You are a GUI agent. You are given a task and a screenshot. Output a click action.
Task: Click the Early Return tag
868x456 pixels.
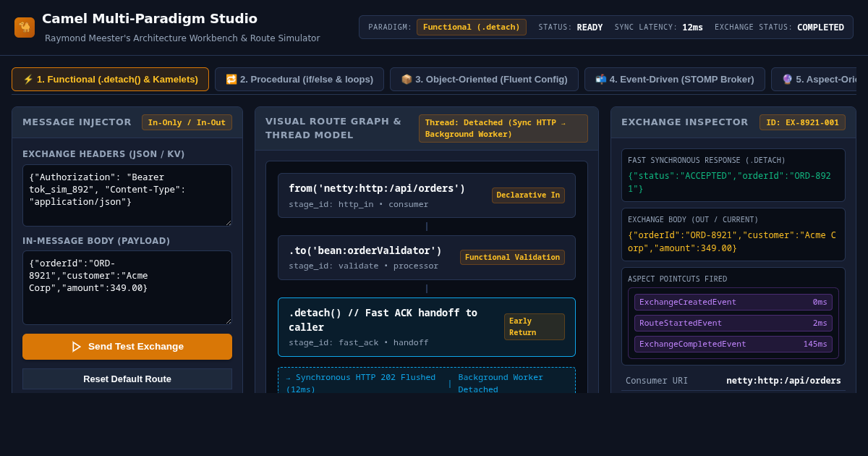[535, 327]
